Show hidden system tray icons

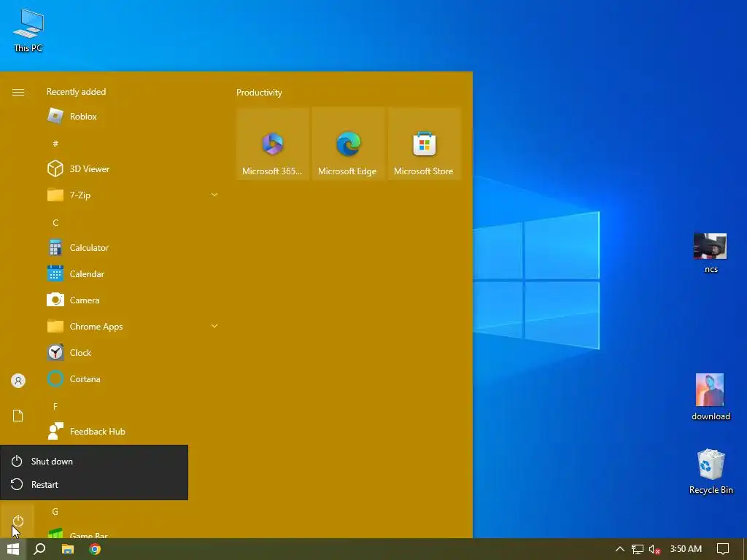(x=620, y=549)
